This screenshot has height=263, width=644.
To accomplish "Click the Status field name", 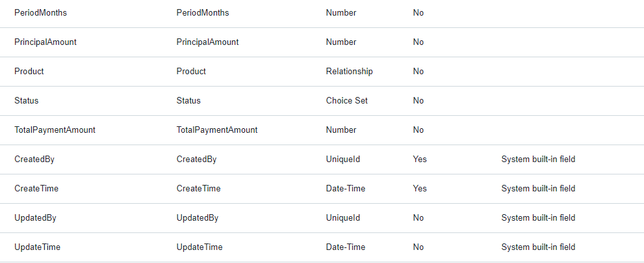I will [x=27, y=101].
